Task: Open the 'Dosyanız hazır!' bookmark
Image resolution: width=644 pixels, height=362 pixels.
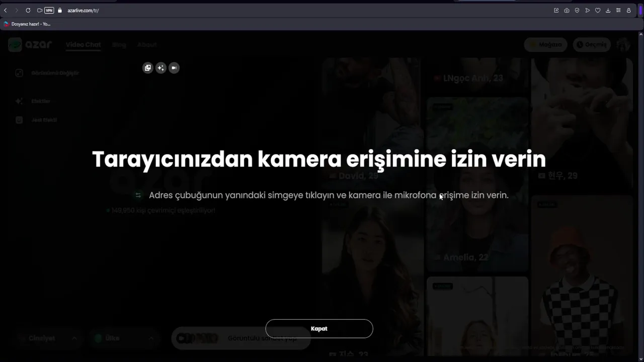Action: (x=27, y=24)
